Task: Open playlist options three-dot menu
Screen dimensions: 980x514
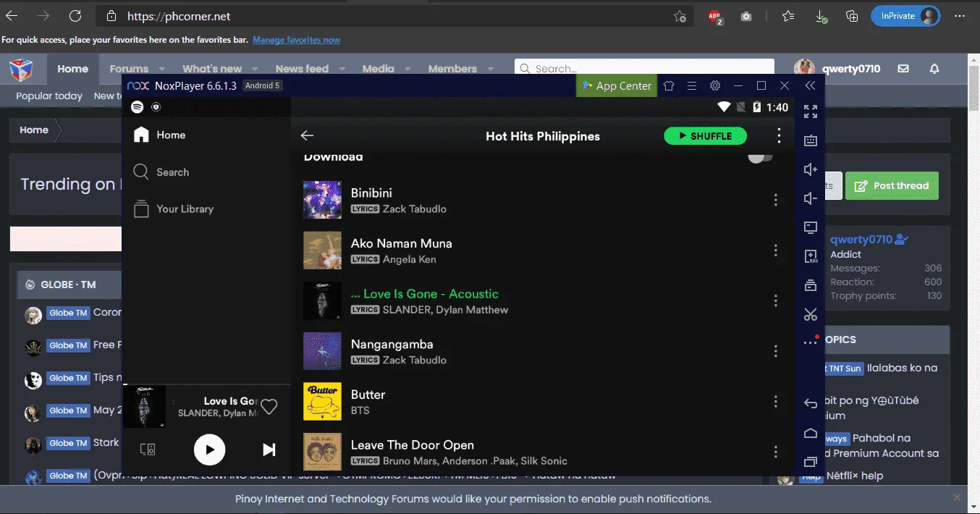Action: click(x=779, y=135)
